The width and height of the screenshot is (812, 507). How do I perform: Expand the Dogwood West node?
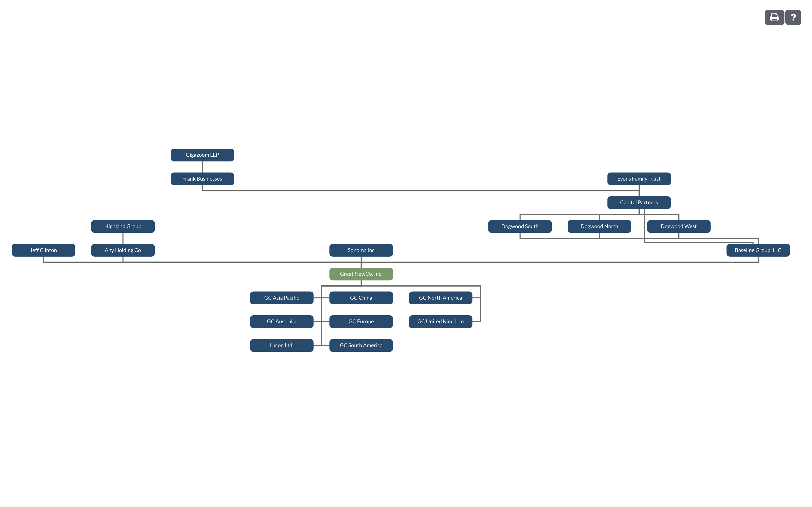pos(678,226)
